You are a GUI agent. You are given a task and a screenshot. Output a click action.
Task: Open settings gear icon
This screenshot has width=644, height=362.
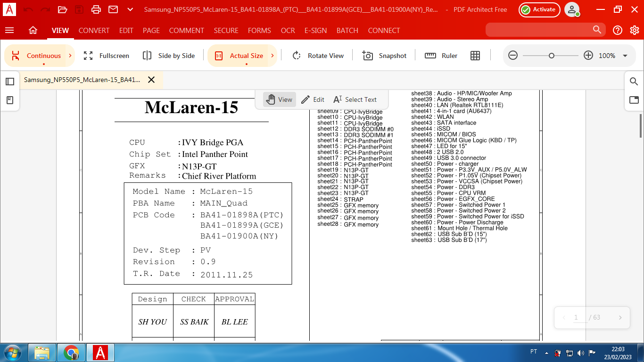coord(635,30)
